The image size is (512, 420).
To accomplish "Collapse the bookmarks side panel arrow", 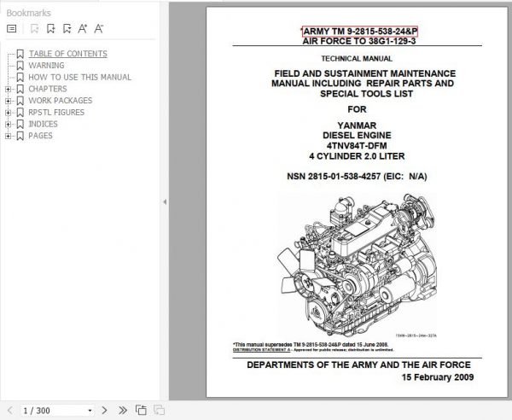I will click(165, 201).
